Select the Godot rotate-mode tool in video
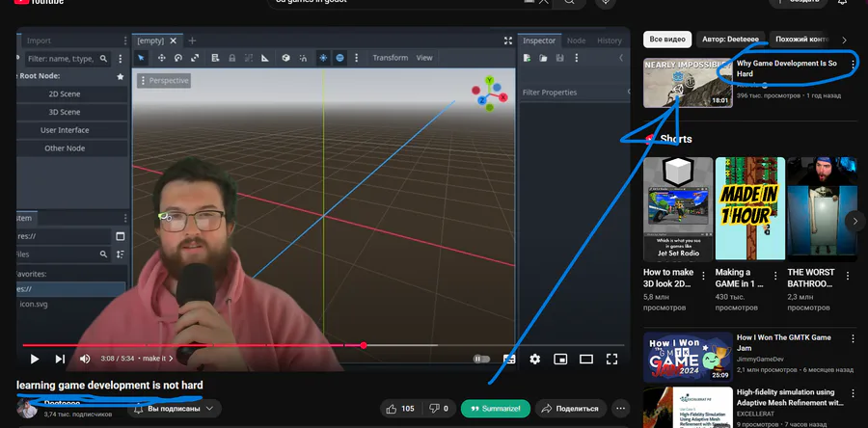Screen dimensions: 868x428 point(178,58)
